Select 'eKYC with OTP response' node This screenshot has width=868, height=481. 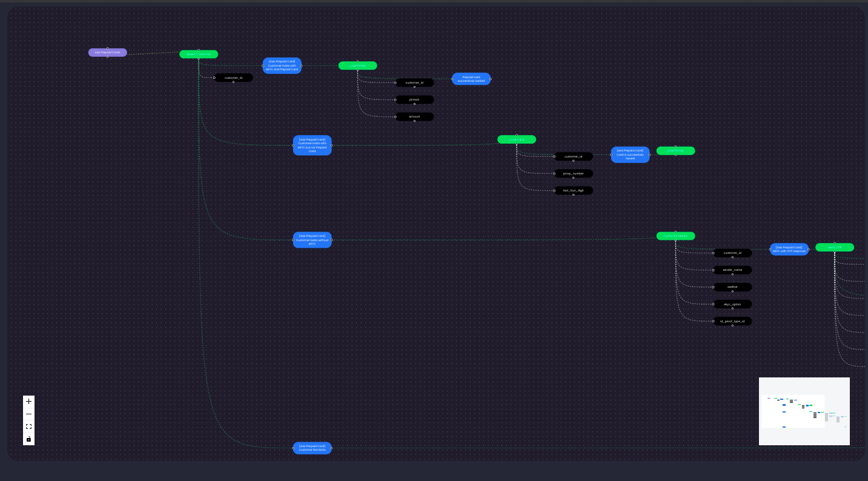(789, 249)
